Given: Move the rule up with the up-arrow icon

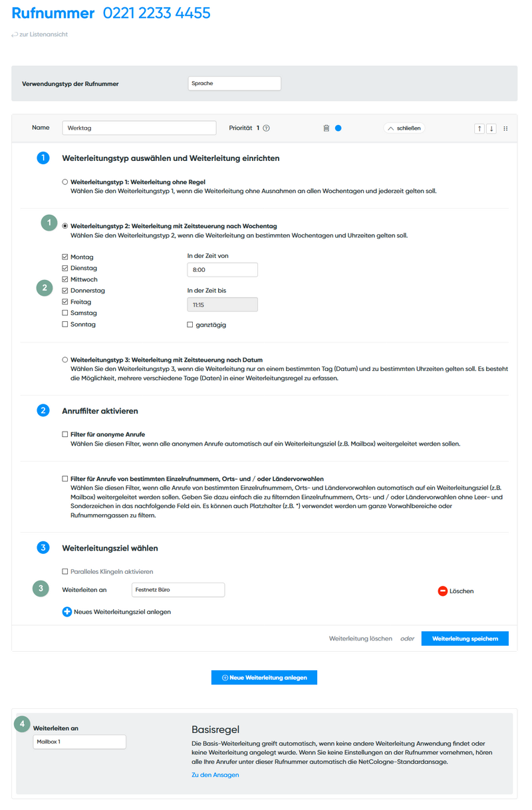Looking at the screenshot, I should (x=479, y=128).
